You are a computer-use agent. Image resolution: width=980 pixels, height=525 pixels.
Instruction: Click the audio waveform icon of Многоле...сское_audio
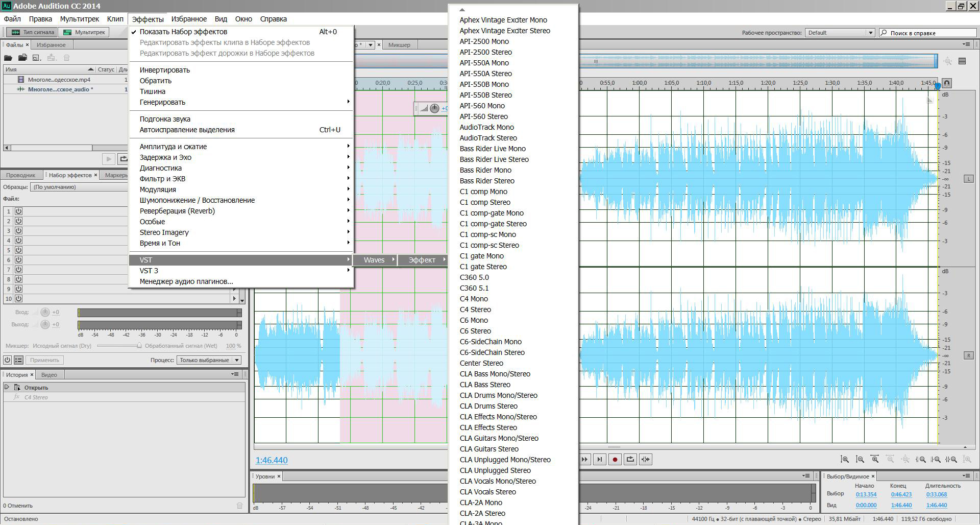click(21, 89)
